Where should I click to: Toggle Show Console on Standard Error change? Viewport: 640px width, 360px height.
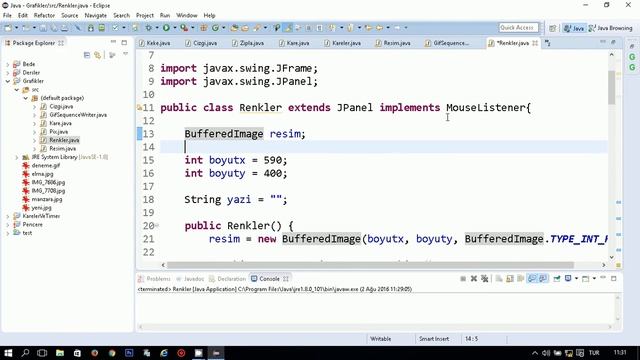pyautogui.click(x=542, y=279)
